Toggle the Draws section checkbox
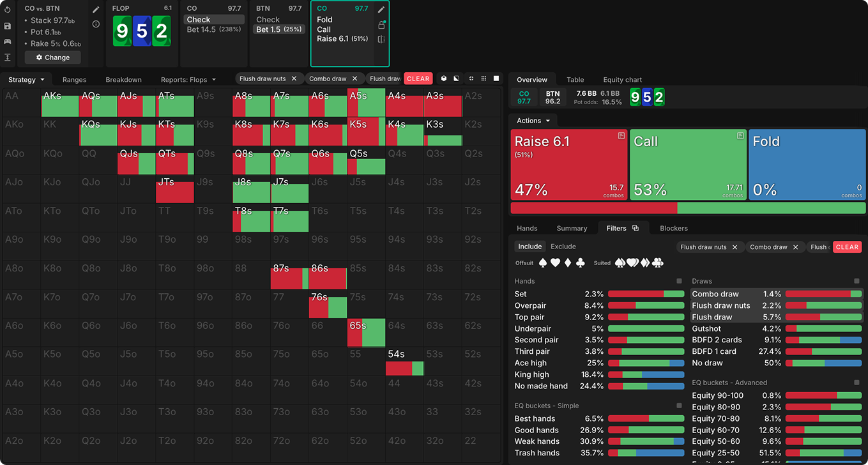The image size is (868, 465). [857, 281]
